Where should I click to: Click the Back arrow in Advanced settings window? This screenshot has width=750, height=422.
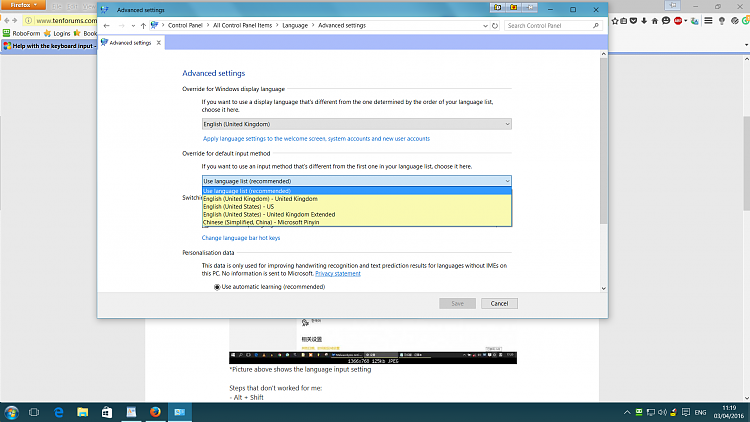[x=107, y=25]
